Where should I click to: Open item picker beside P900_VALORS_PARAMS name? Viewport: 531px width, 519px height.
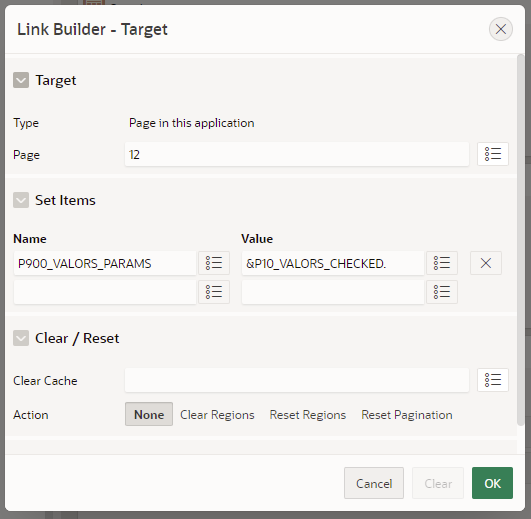click(214, 263)
